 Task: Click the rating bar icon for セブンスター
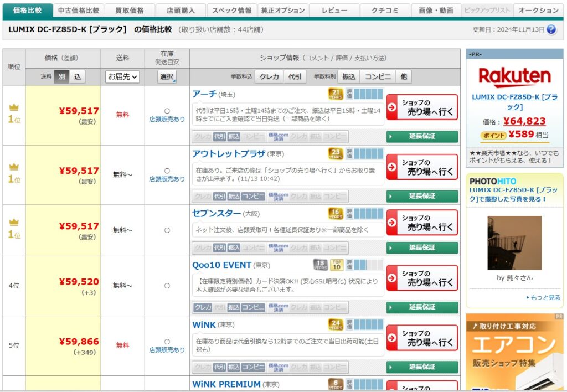(364, 214)
